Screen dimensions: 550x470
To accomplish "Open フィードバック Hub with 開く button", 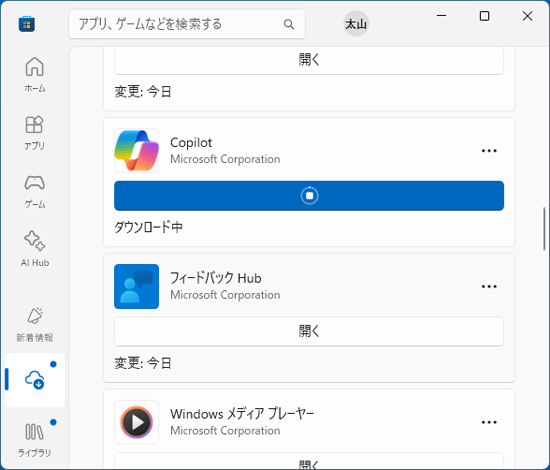I will pos(309,331).
